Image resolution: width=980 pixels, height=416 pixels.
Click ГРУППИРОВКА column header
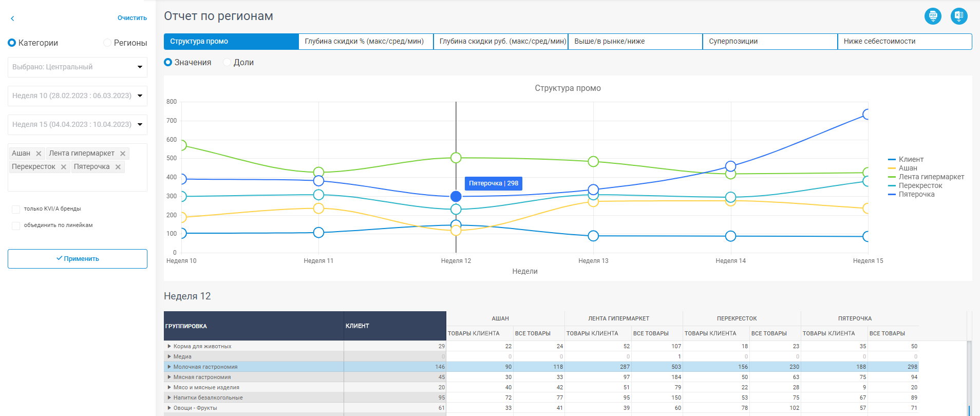254,326
